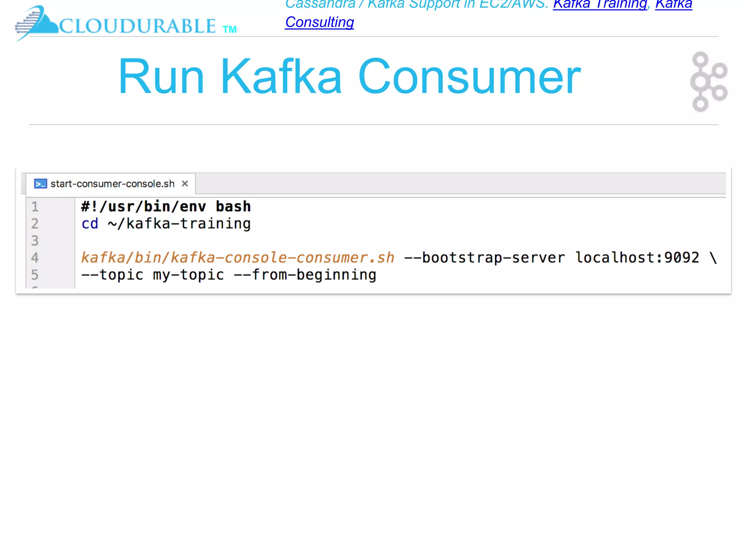Click the shell file icon in tab
The image size is (747, 560).
point(40,184)
